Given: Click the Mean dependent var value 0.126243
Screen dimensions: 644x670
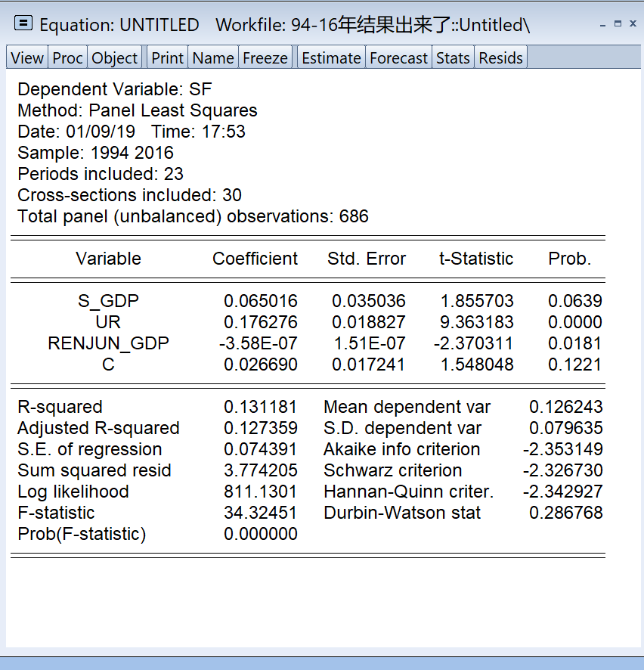Looking at the screenshot, I should coord(566,407).
